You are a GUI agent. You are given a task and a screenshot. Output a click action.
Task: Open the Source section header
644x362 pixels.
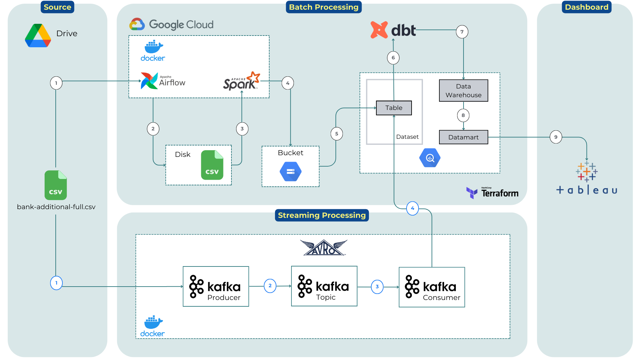click(57, 7)
